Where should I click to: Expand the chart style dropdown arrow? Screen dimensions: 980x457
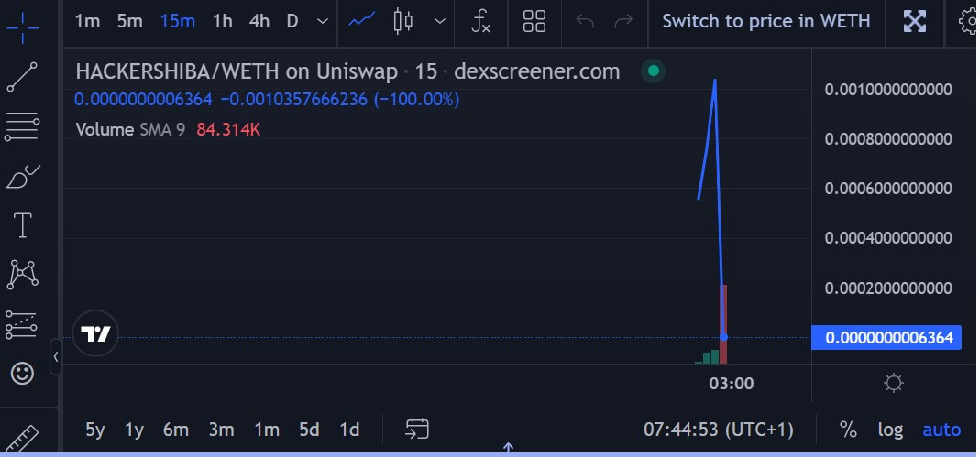click(440, 21)
